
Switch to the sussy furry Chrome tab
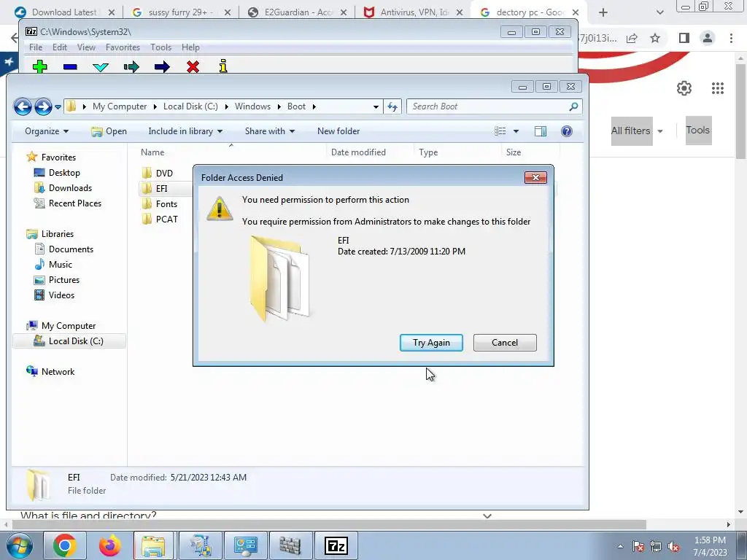(x=180, y=12)
